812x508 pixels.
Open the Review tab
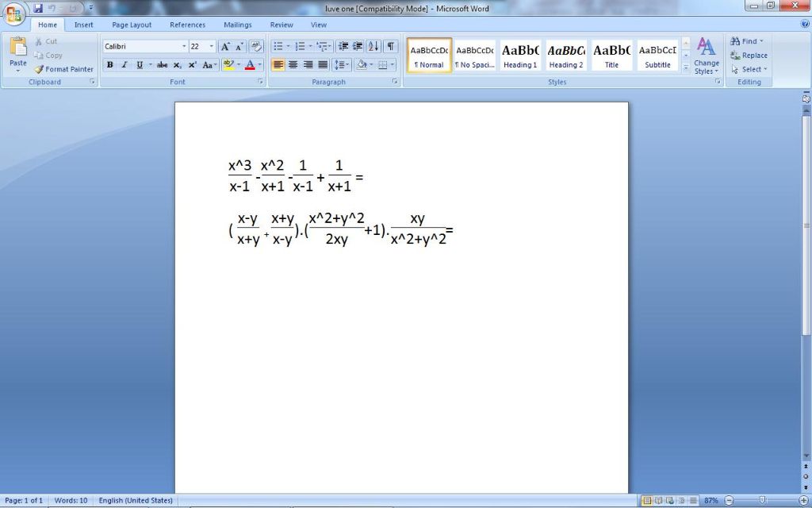(282, 25)
